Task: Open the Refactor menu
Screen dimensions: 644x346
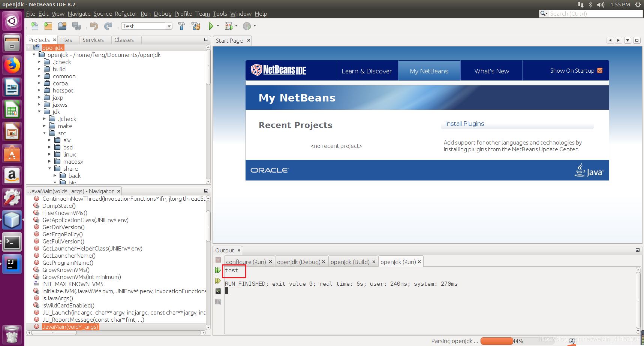Action: click(126, 14)
